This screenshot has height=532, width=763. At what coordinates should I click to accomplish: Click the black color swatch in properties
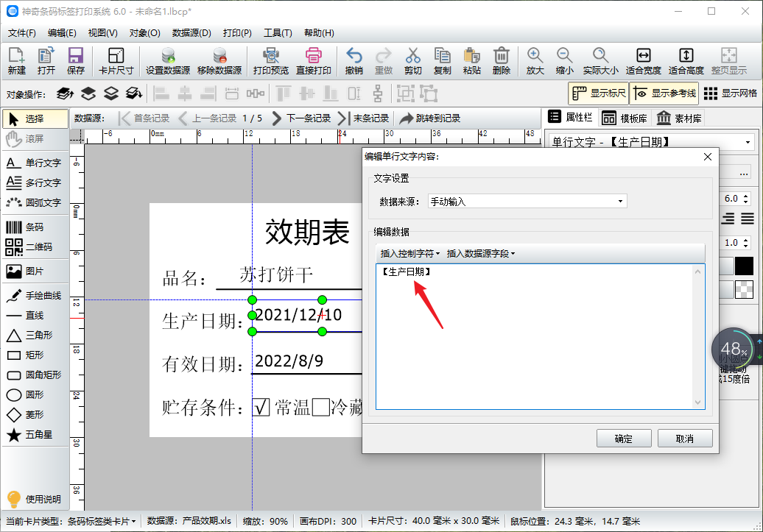pyautogui.click(x=744, y=266)
